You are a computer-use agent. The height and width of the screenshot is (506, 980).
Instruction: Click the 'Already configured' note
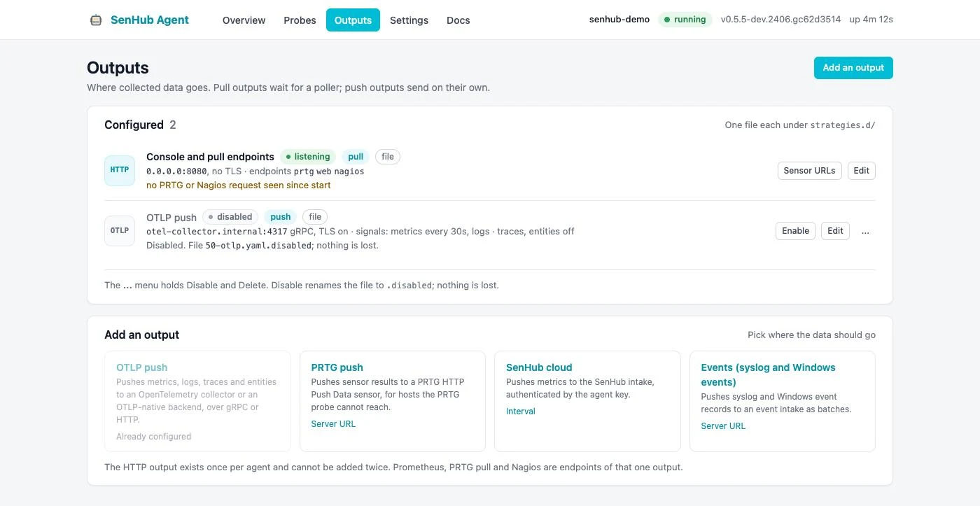pos(154,437)
